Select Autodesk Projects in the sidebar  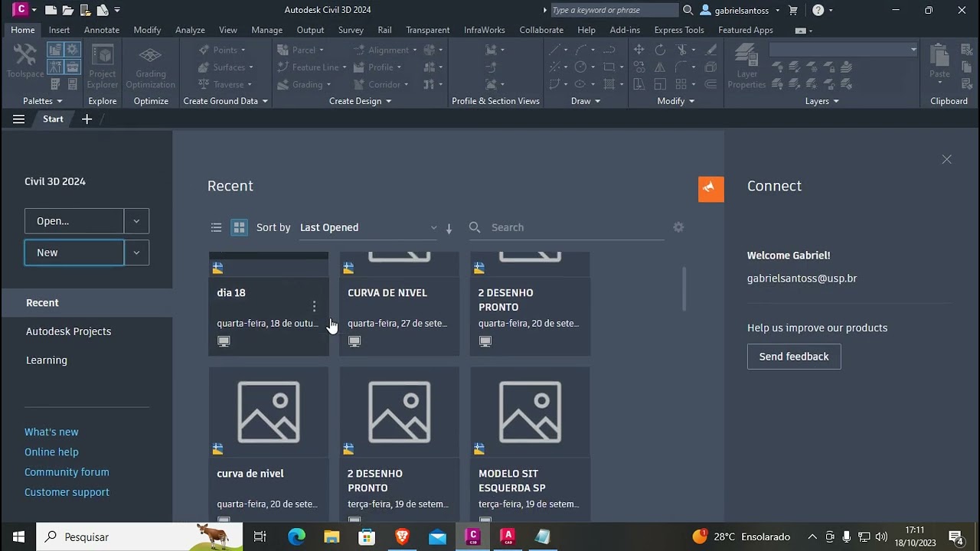point(69,331)
